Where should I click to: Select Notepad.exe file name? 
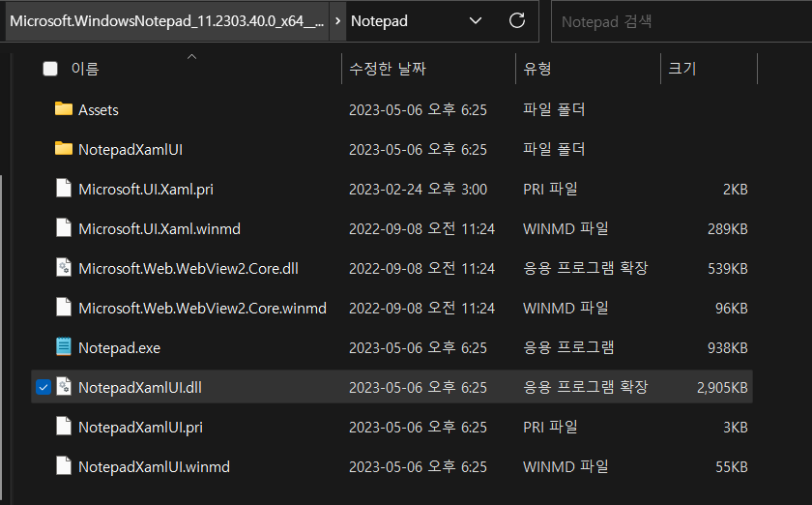119,348
